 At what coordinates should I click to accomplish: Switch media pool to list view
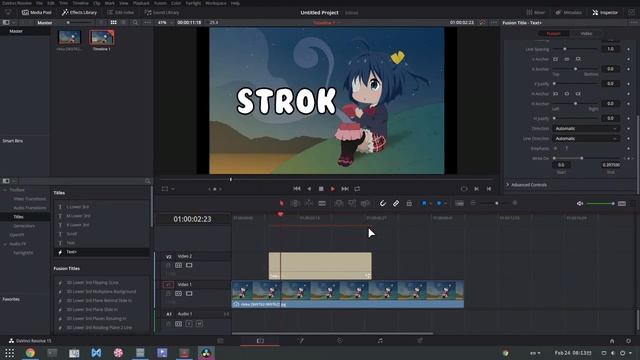(124, 22)
